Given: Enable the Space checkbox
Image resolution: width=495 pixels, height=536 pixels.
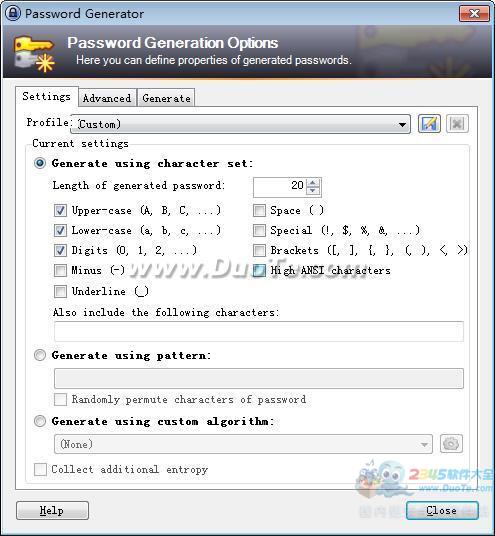Looking at the screenshot, I should click(259, 210).
